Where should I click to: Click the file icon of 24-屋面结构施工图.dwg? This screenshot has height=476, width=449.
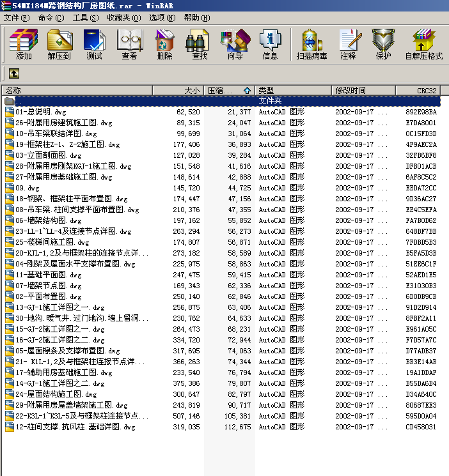click(x=10, y=394)
